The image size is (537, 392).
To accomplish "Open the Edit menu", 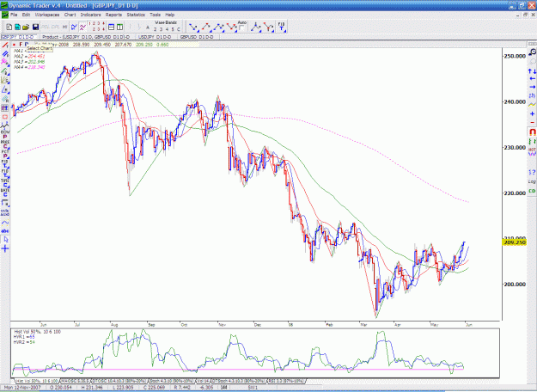I will (x=26, y=15).
